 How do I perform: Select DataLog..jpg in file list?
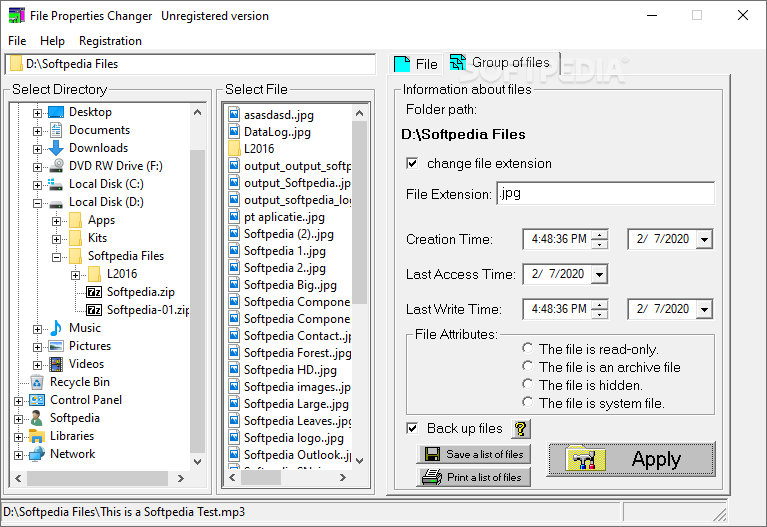pos(277,132)
